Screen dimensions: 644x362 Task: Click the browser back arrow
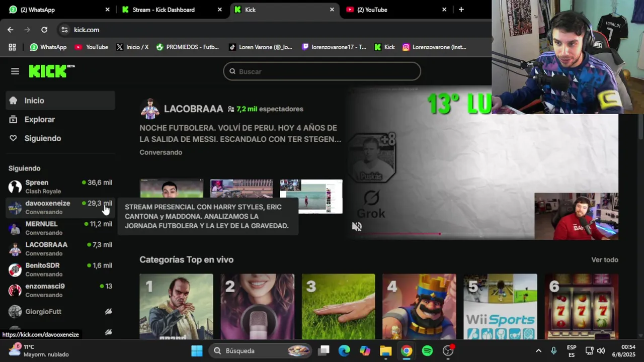click(11, 30)
